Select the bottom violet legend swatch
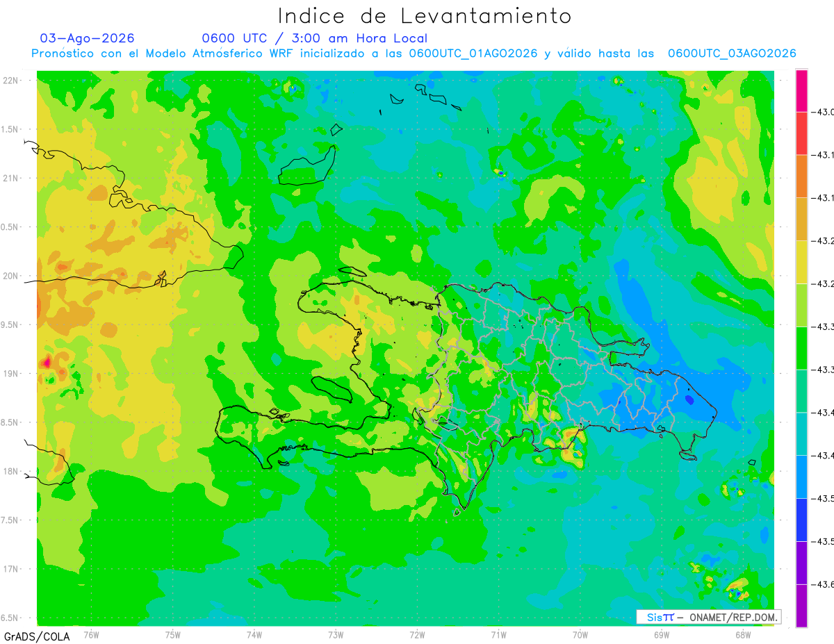This screenshot has height=644, width=834. pos(801,605)
